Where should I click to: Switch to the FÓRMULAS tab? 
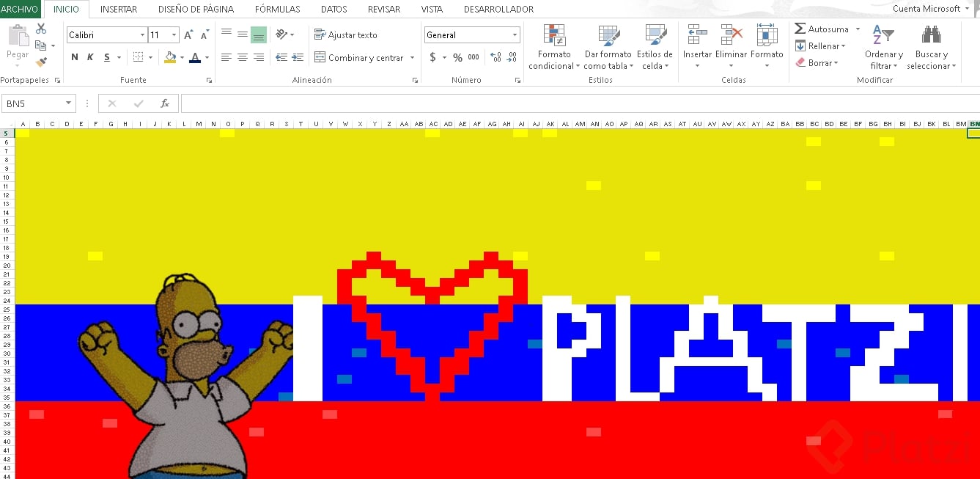click(x=278, y=9)
